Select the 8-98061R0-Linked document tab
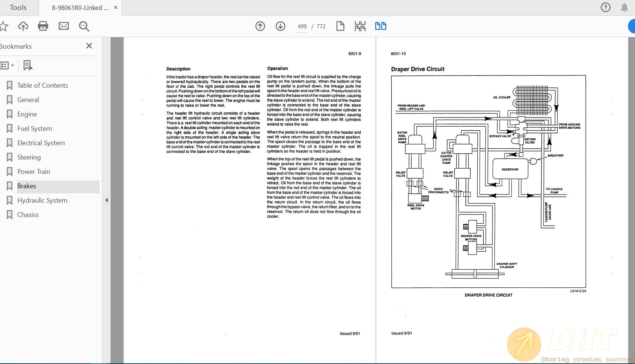The image size is (635, 364). [80, 8]
